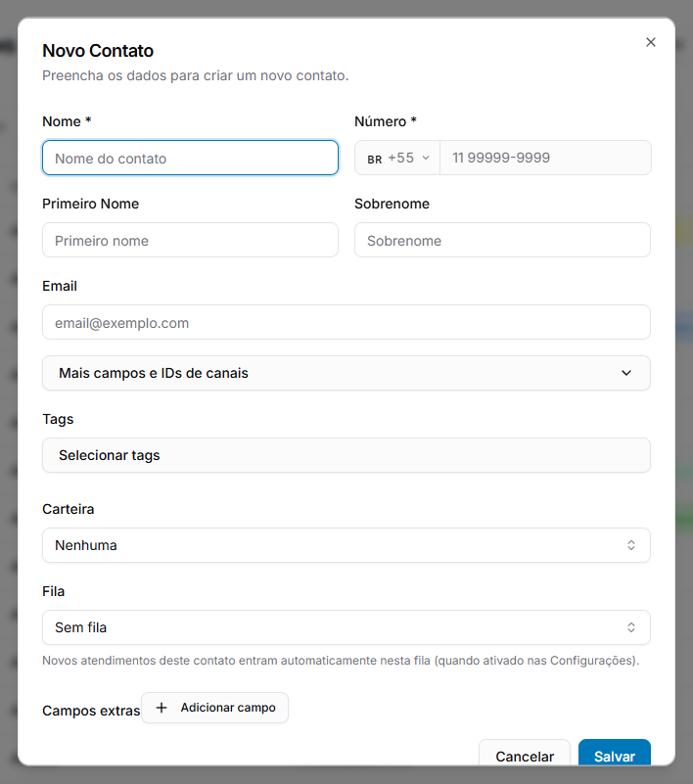Close the Novo Contato dialog with X

tap(651, 42)
